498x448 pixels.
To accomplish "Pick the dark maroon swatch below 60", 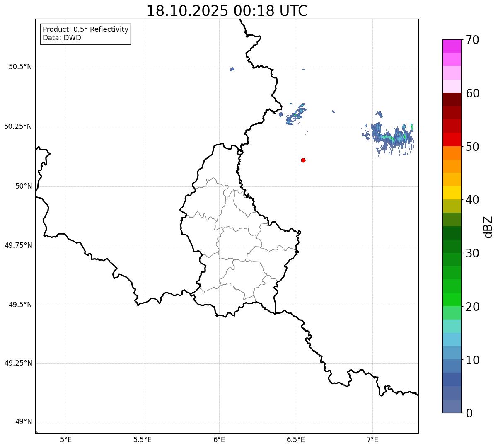I will tap(452, 99).
